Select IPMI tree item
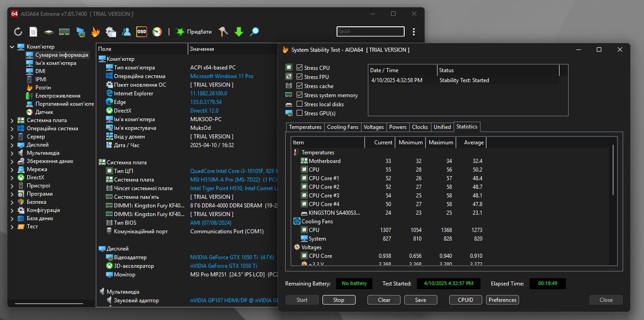 tap(41, 79)
